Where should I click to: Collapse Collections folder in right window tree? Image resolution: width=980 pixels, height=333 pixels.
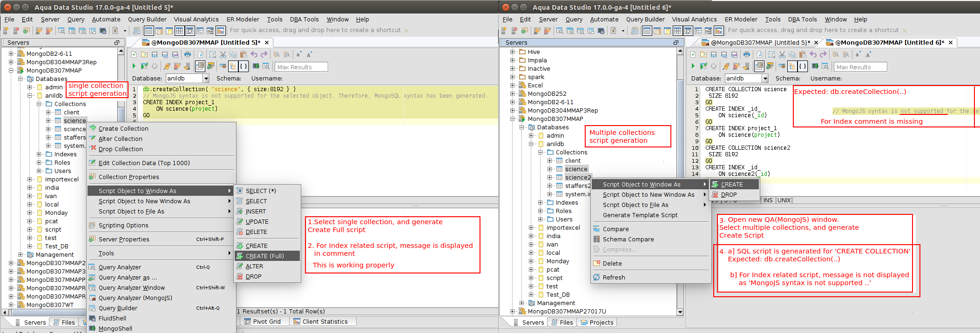point(541,153)
